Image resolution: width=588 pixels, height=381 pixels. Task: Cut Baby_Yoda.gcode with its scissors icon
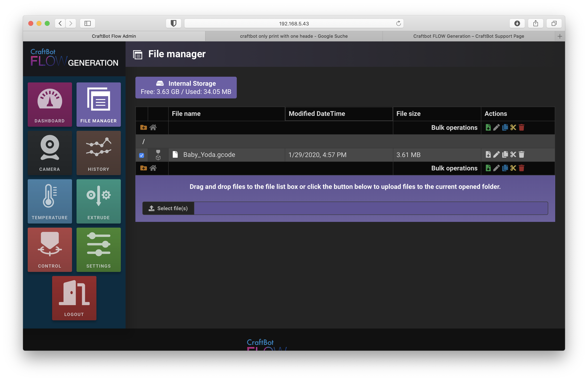513,155
